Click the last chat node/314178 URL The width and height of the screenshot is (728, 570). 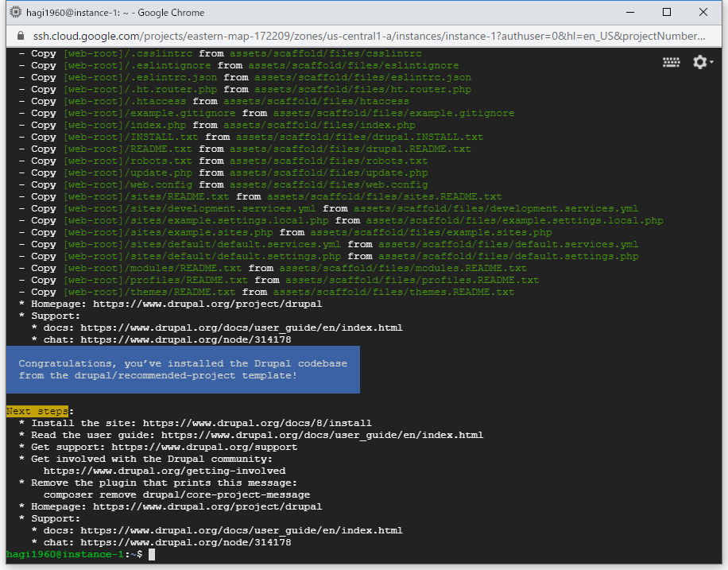point(186,542)
